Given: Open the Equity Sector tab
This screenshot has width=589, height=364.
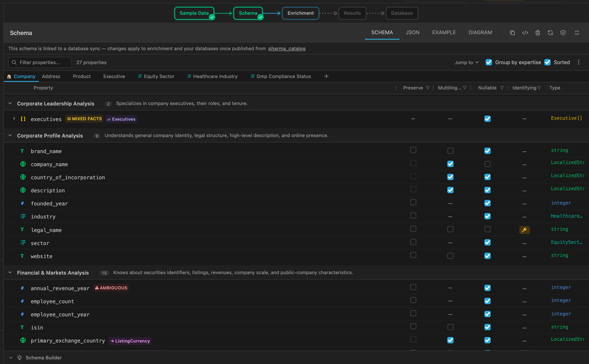Looking at the screenshot, I should click(156, 76).
